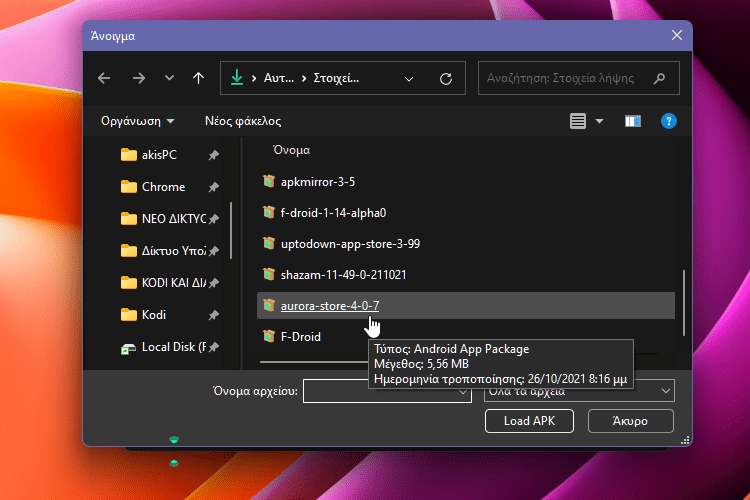
Task: Close the Άνοιγμα dialog
Action: coord(676,35)
